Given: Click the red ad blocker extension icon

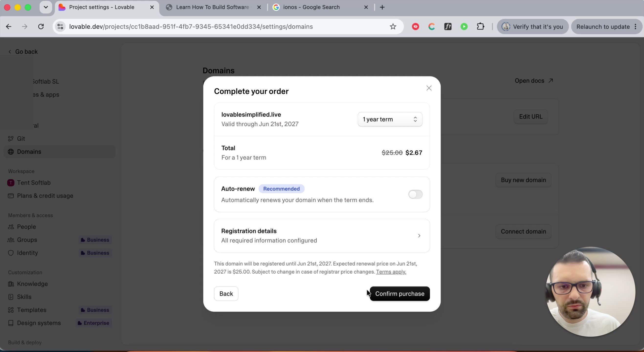Looking at the screenshot, I should [x=415, y=26].
